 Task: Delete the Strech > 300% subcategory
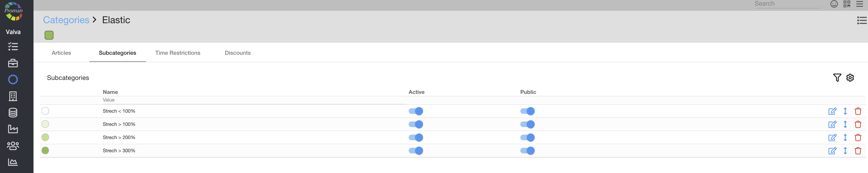[858, 151]
